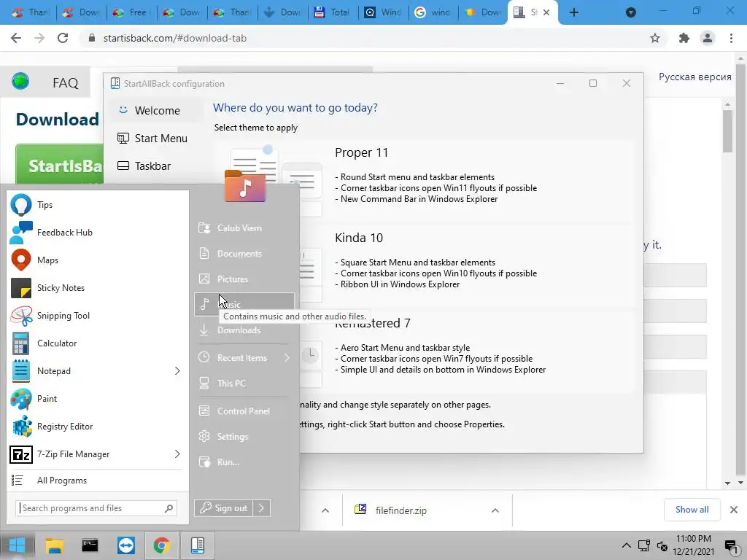The width and height of the screenshot is (747, 560).
Task: Open Sign out options arrow
Action: pyautogui.click(x=262, y=508)
